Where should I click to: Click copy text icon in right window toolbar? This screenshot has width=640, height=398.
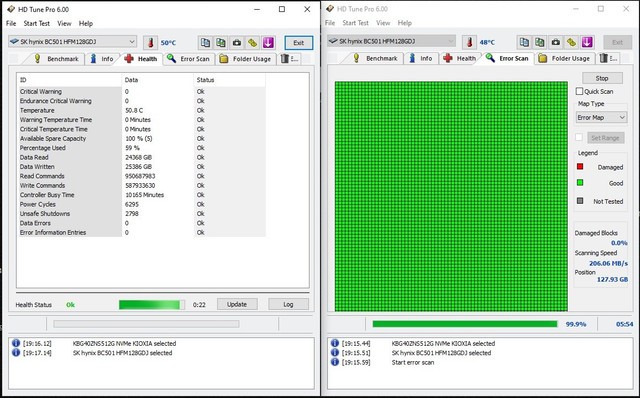[524, 42]
